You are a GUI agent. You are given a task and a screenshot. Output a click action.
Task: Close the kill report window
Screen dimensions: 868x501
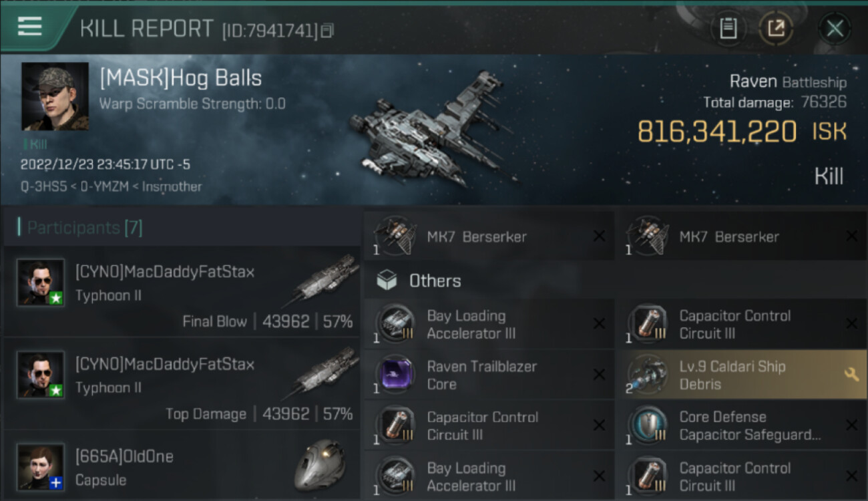[x=835, y=29]
